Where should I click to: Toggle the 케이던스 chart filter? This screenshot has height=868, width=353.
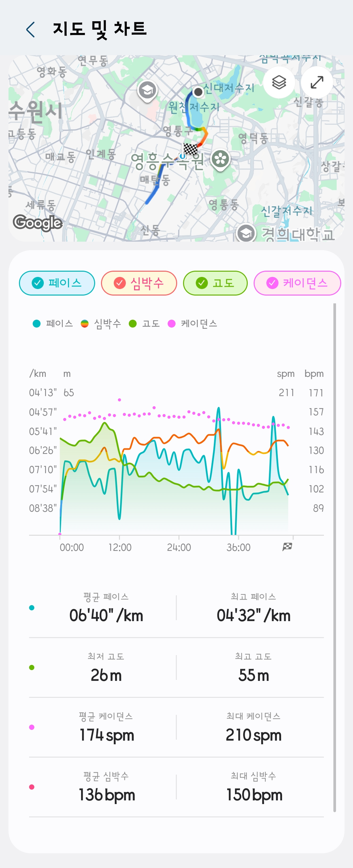[x=297, y=283]
